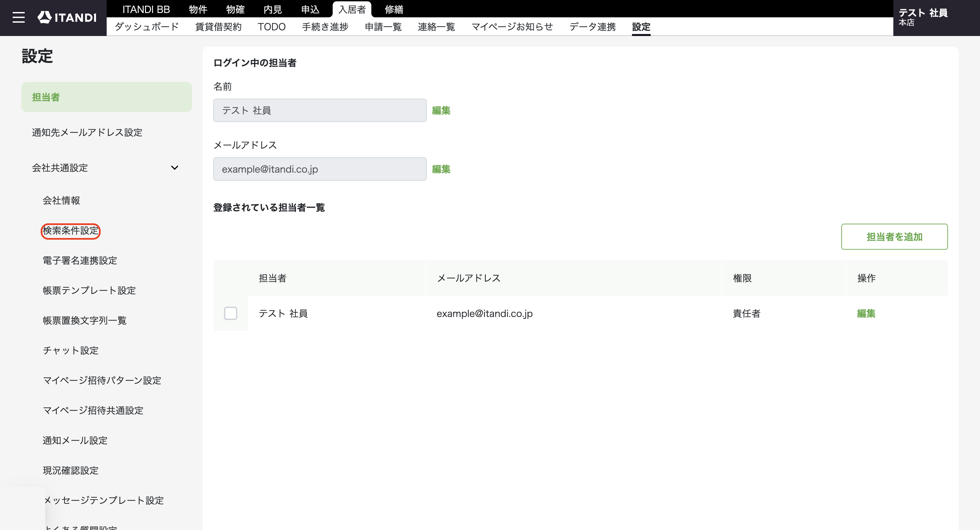Open 検索条件設定 in the sidebar

pyautogui.click(x=71, y=231)
